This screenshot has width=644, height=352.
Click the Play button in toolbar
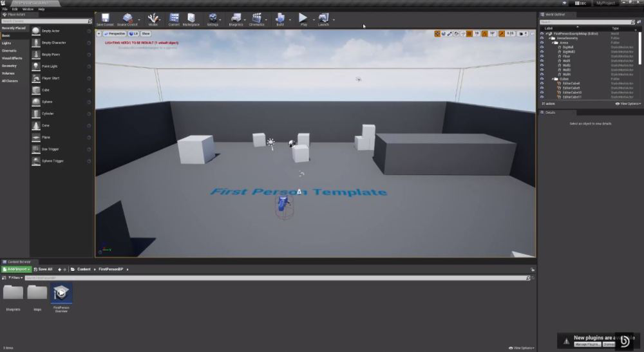303,19
